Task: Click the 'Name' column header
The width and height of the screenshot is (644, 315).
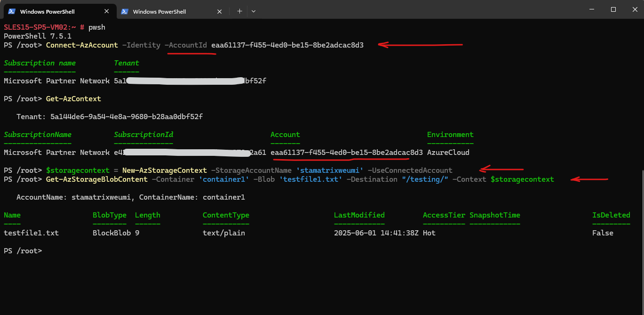Action: coord(12,215)
